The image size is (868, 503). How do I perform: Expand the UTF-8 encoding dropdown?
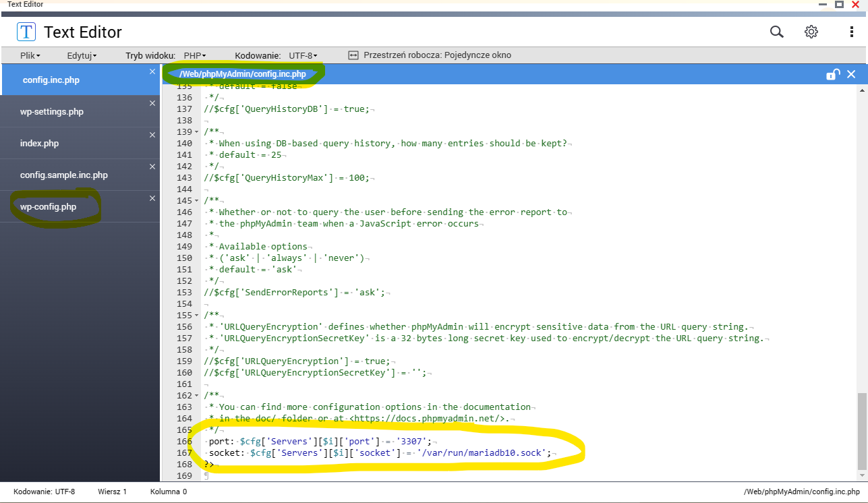pyautogui.click(x=303, y=55)
